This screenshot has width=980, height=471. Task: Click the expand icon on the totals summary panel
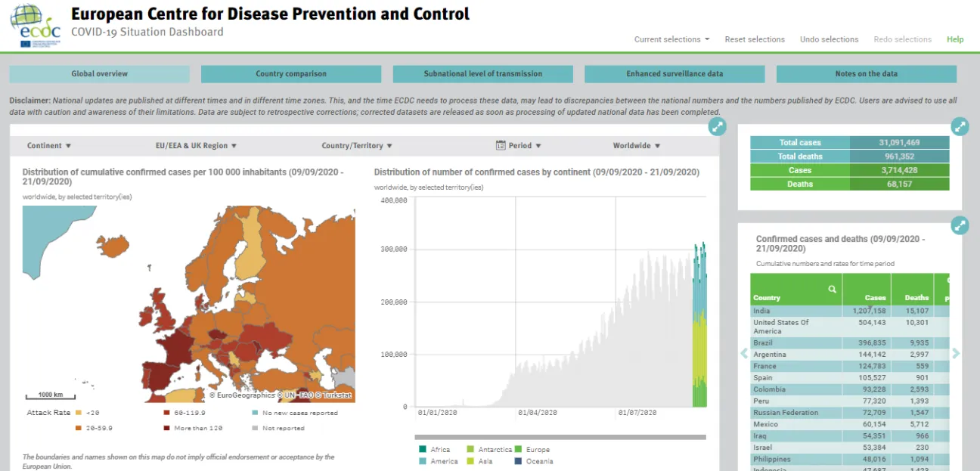point(960,126)
